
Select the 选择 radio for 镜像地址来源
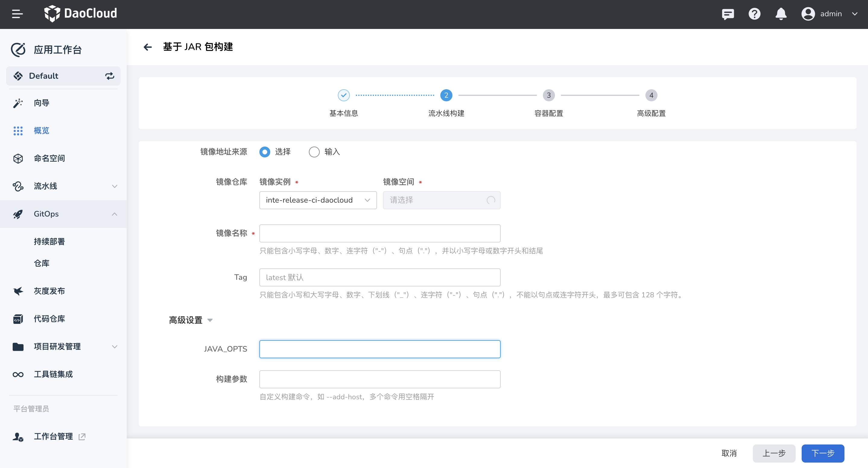click(x=265, y=152)
